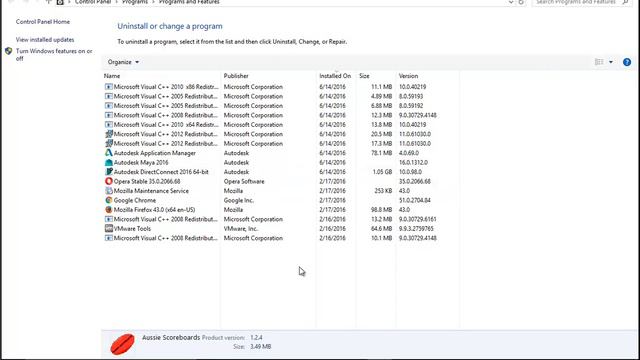Image resolution: width=640 pixels, height=360 pixels.
Task: Select the VMware Tools program name
Action: 132,229
